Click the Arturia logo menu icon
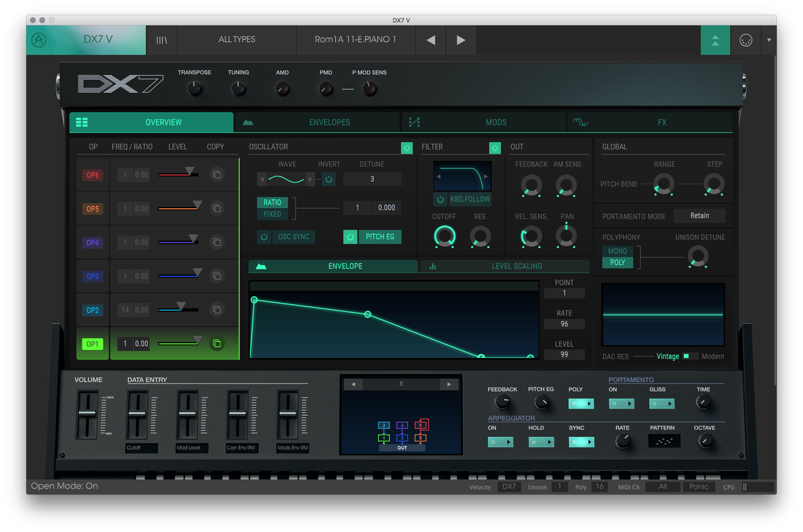Screen dimensions: 803x532 click(39, 40)
